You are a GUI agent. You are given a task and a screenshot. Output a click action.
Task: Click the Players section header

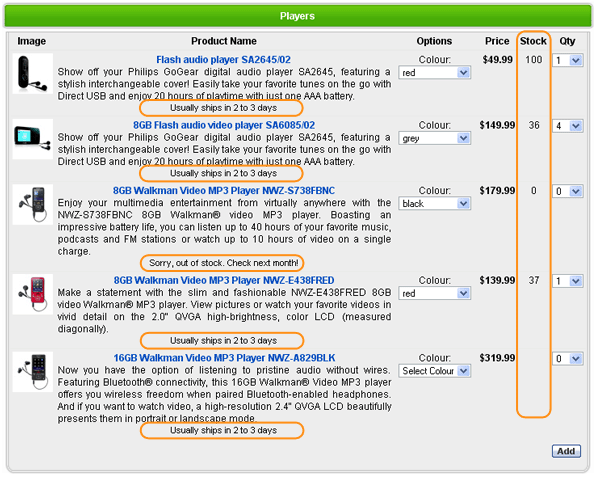pos(298,16)
